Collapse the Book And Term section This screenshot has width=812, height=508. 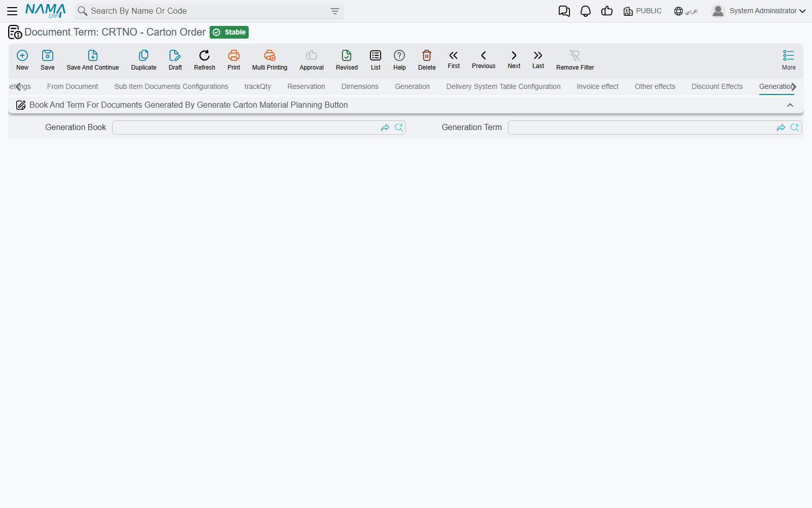(790, 105)
